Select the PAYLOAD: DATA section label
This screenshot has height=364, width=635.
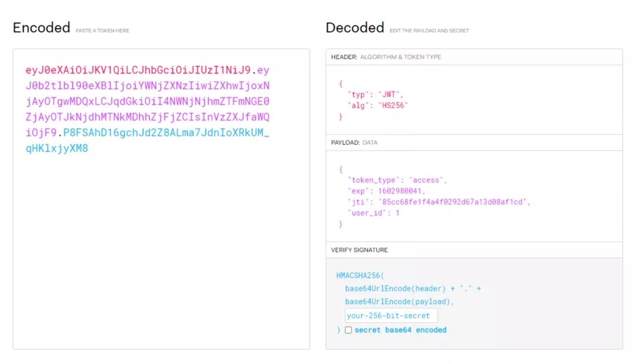354,143
